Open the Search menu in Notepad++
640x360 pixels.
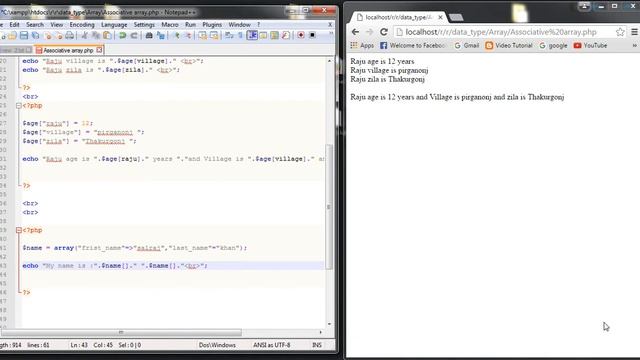[35, 24]
